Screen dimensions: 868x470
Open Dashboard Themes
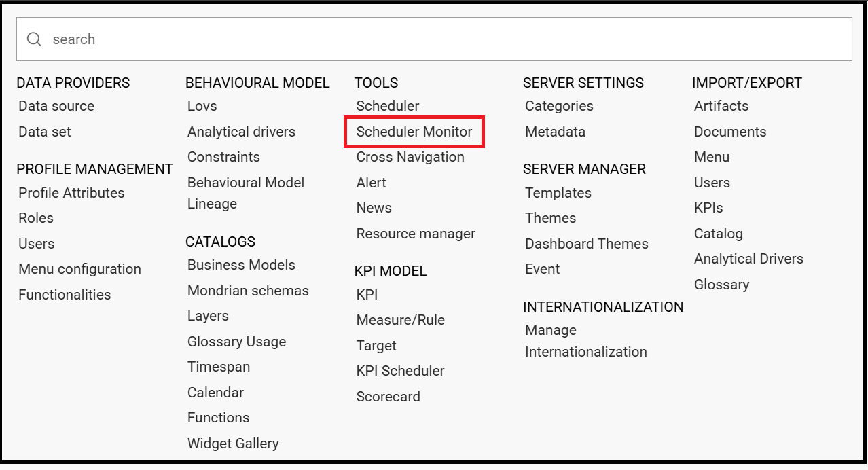tap(587, 244)
